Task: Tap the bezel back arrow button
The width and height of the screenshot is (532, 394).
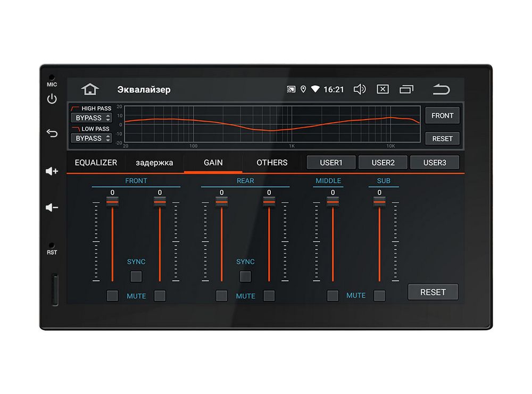Action: pyautogui.click(x=52, y=133)
